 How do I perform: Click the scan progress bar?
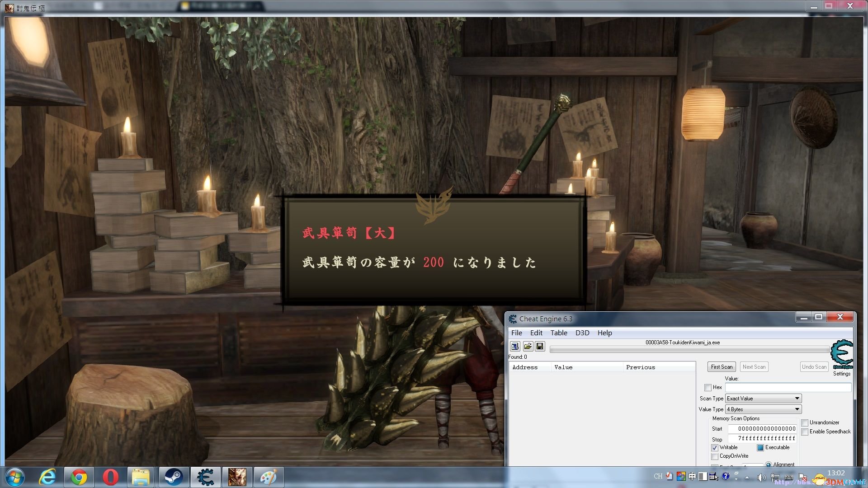point(690,349)
